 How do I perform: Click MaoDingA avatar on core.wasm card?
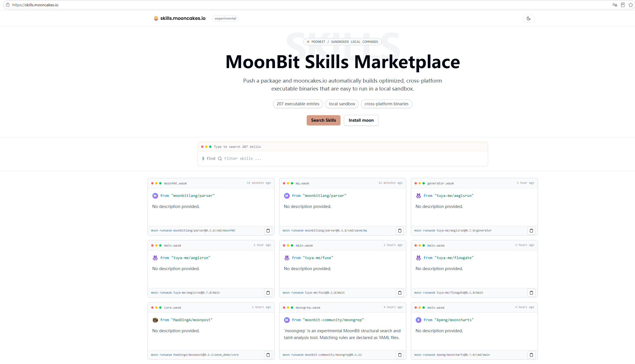coord(155,320)
